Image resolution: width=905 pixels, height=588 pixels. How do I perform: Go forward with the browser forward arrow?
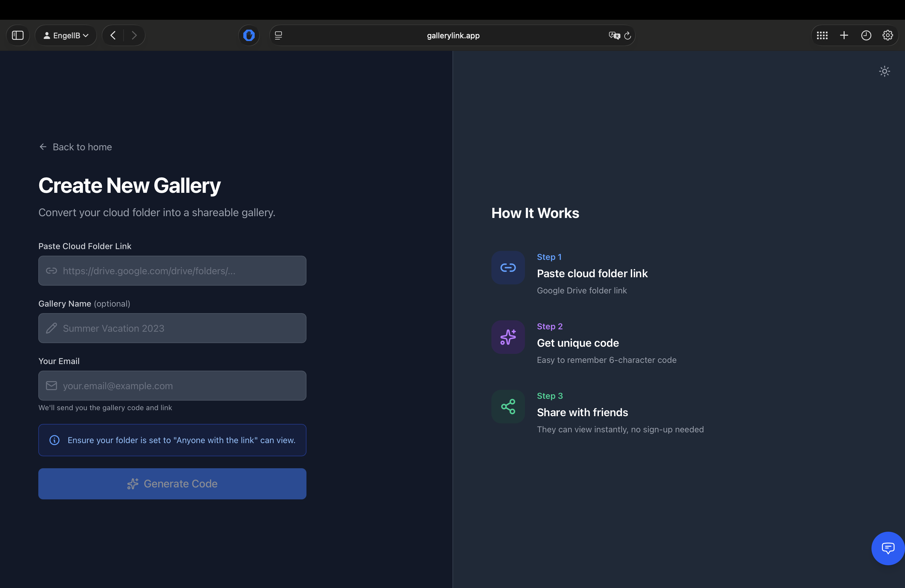[134, 35]
